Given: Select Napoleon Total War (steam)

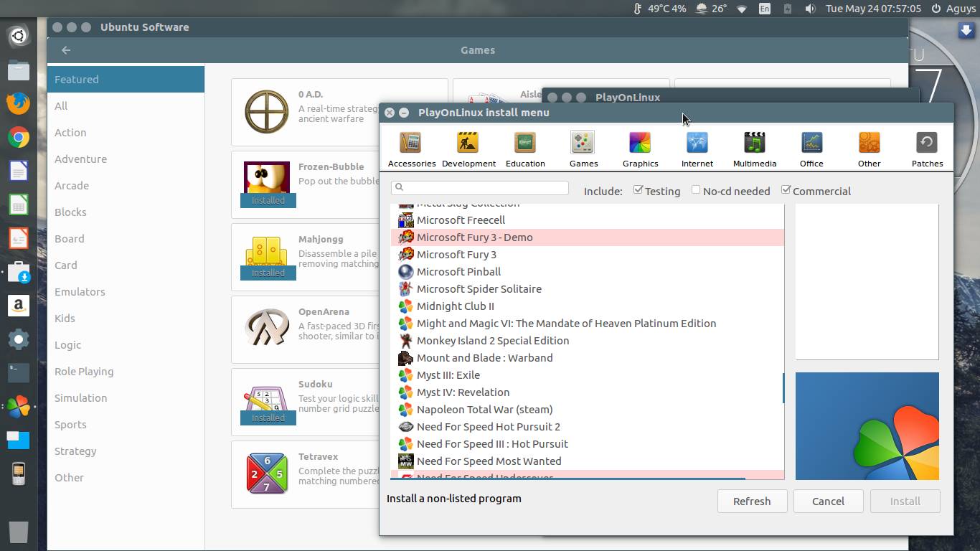Looking at the screenshot, I should (x=588, y=410).
